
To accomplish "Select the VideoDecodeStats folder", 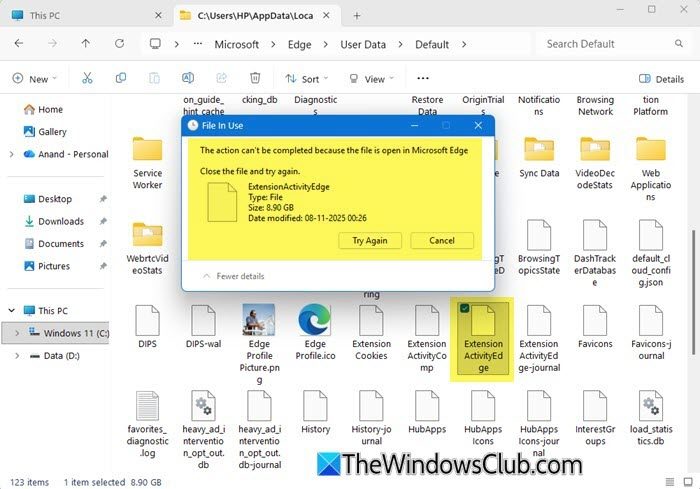I will coord(595,163).
